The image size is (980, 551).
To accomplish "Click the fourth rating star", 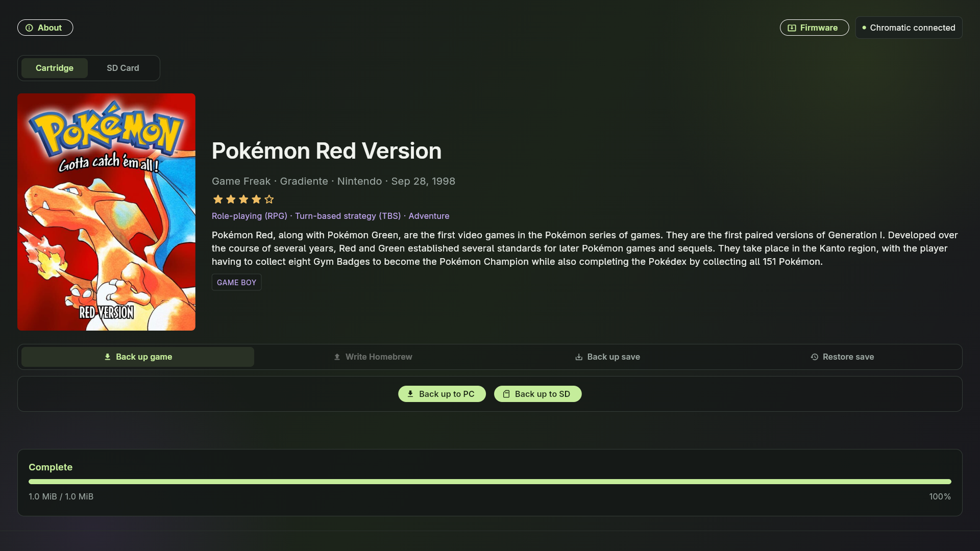I will click(x=256, y=199).
